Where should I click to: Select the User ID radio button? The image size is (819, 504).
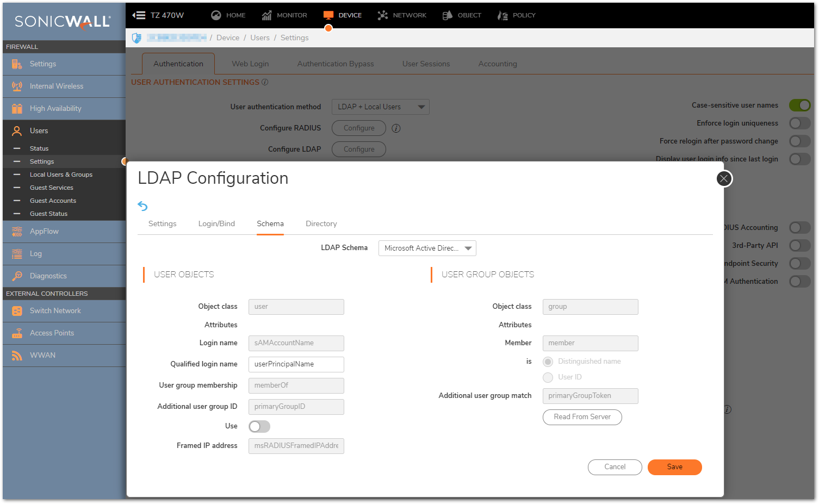point(548,377)
